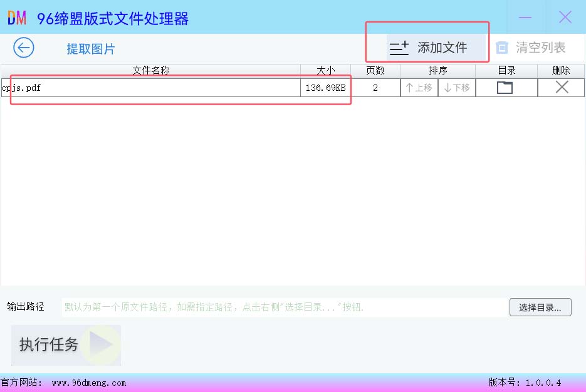
Task: Select the cpjs.pdf file name cell
Action: click(150, 88)
